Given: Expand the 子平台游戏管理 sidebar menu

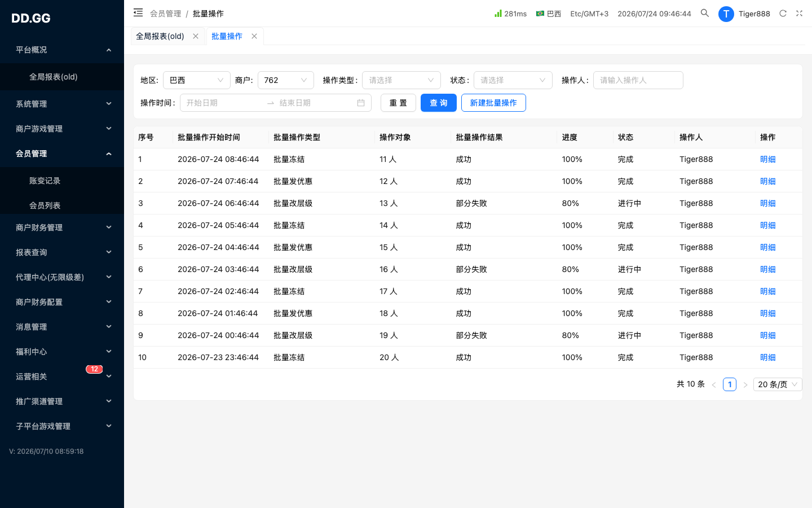Looking at the screenshot, I should pos(62,426).
